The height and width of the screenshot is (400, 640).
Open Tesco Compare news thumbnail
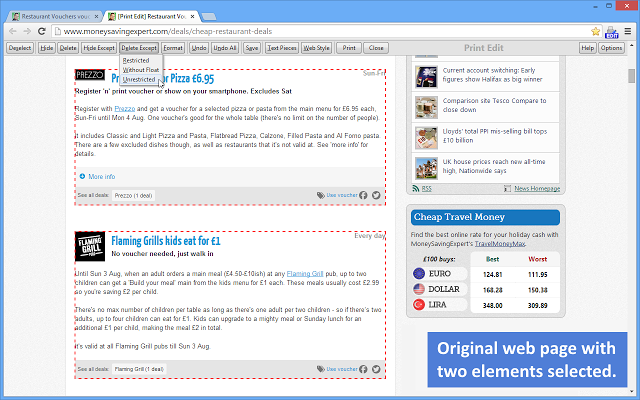(426, 107)
